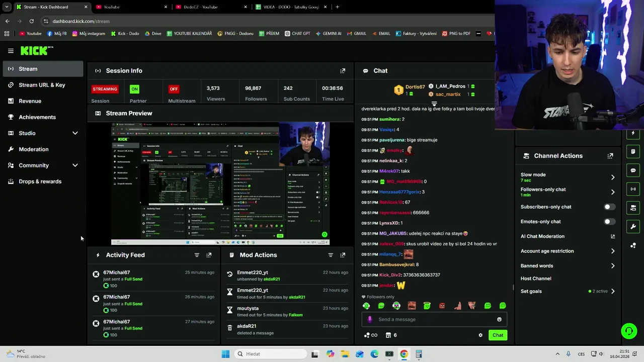
Task: Toggle Emotes-only chat switch
Action: [x=609, y=222]
